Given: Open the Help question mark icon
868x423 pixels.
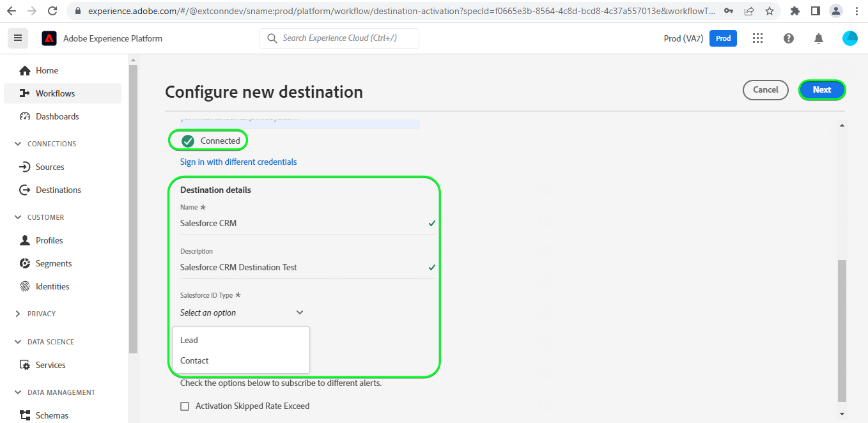Looking at the screenshot, I should coord(788,38).
